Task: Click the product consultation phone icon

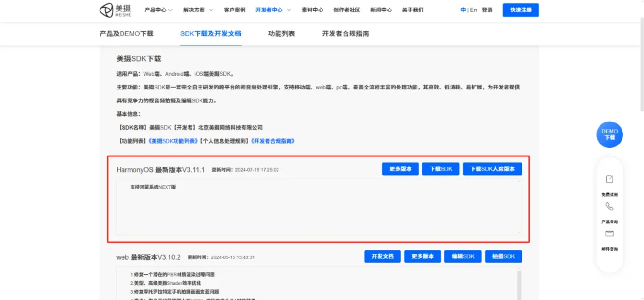Action: pyautogui.click(x=610, y=206)
